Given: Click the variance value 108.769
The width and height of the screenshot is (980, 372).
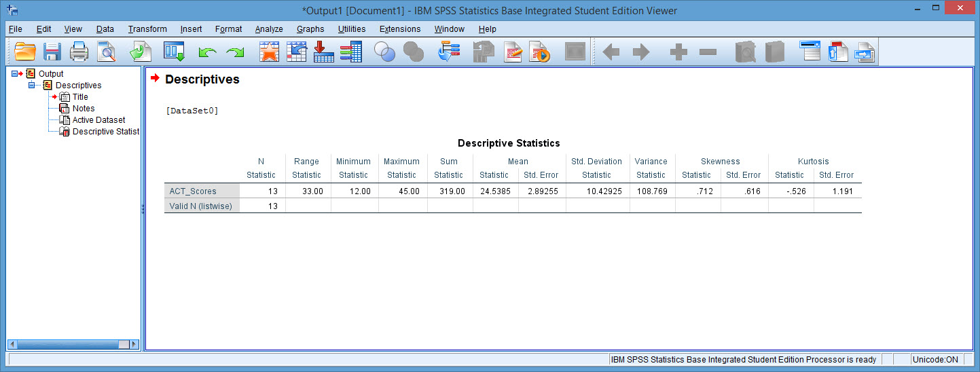Looking at the screenshot, I should 653,191.
